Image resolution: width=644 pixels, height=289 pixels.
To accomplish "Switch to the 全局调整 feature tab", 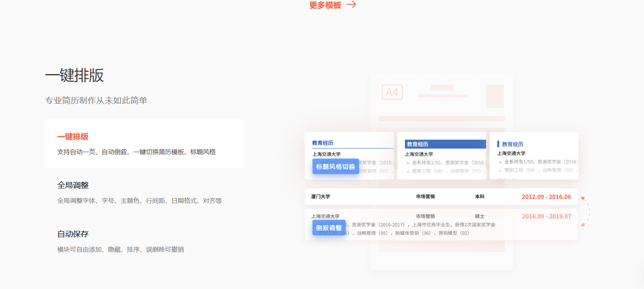I will [73, 186].
